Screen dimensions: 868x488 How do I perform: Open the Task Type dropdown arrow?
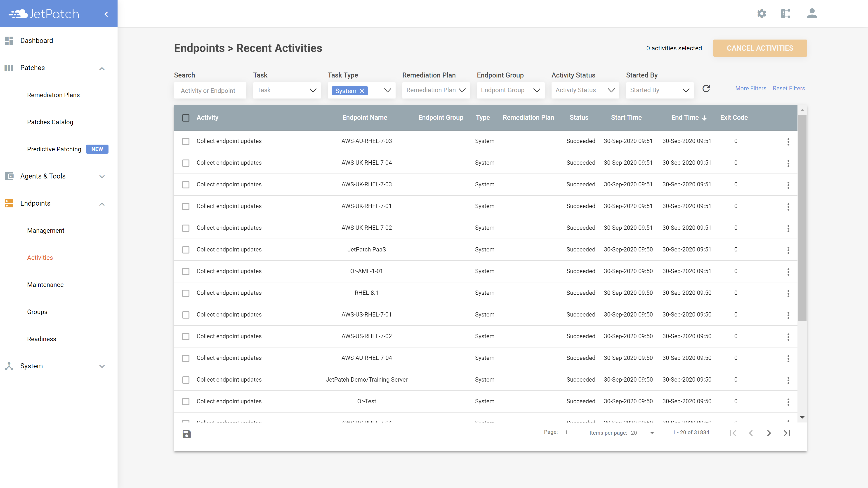[387, 90]
